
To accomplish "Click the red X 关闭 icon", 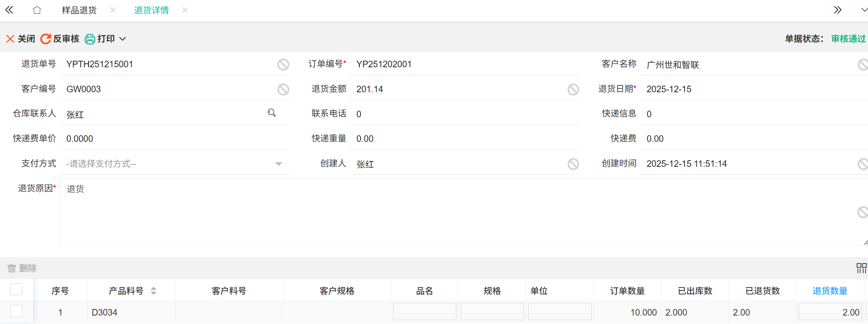I will click(x=10, y=39).
